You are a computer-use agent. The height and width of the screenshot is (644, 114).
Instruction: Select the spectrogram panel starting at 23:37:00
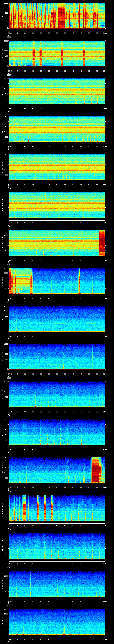click(x=57, y=357)
